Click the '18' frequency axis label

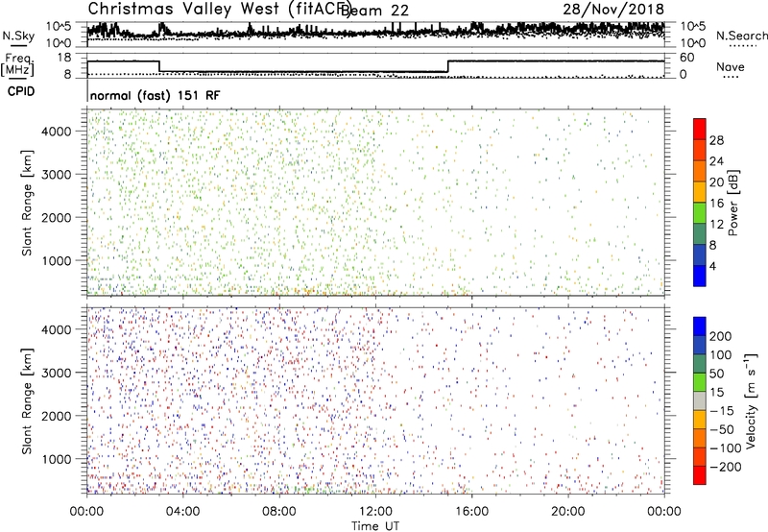tap(64, 58)
